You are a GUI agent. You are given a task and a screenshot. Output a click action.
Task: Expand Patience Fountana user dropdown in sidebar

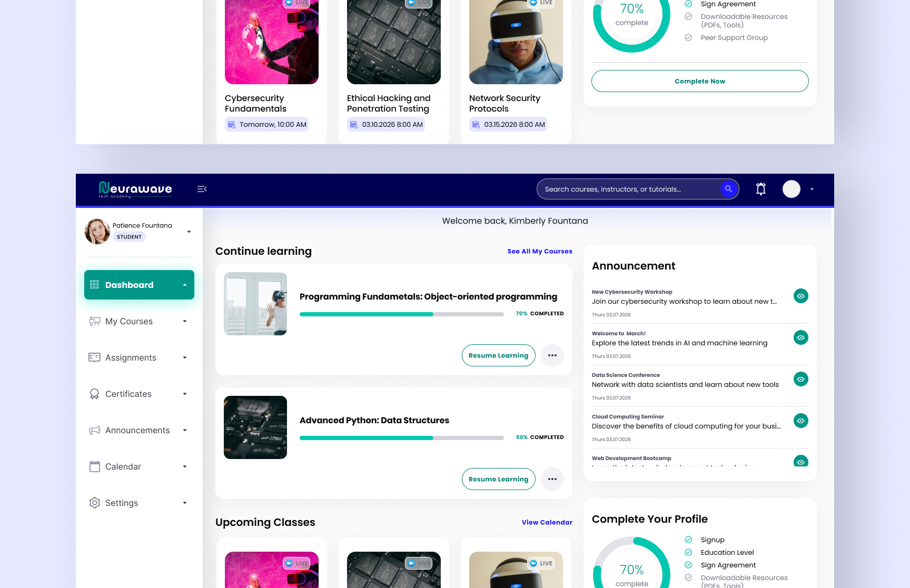pos(189,232)
